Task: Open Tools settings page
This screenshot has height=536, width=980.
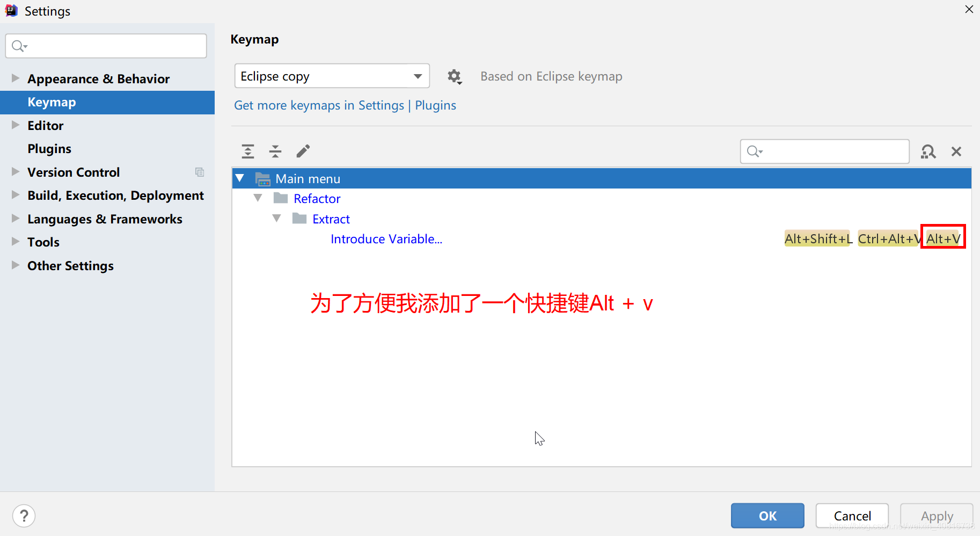Action: [x=43, y=242]
